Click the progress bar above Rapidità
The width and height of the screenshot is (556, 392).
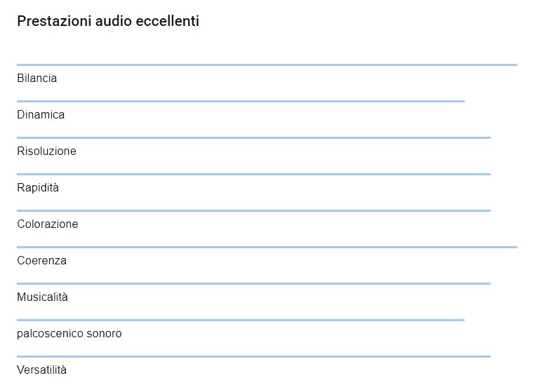coord(253,174)
